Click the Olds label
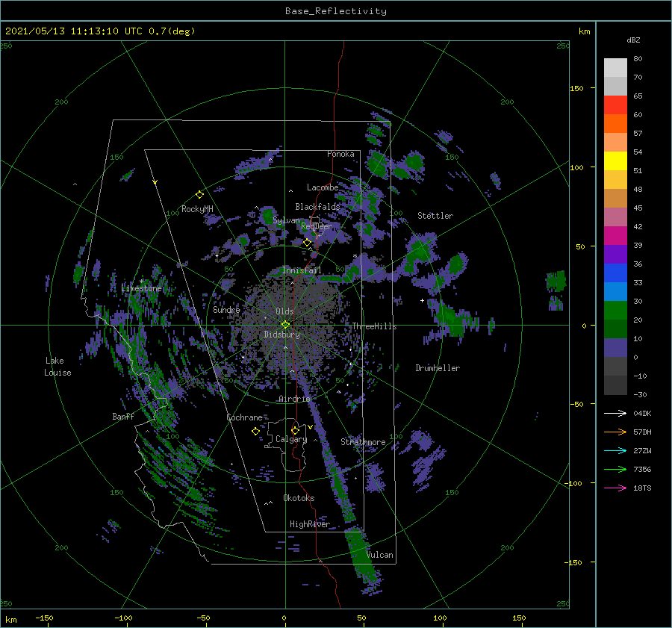Screen dimensions: 672x628 (284, 311)
